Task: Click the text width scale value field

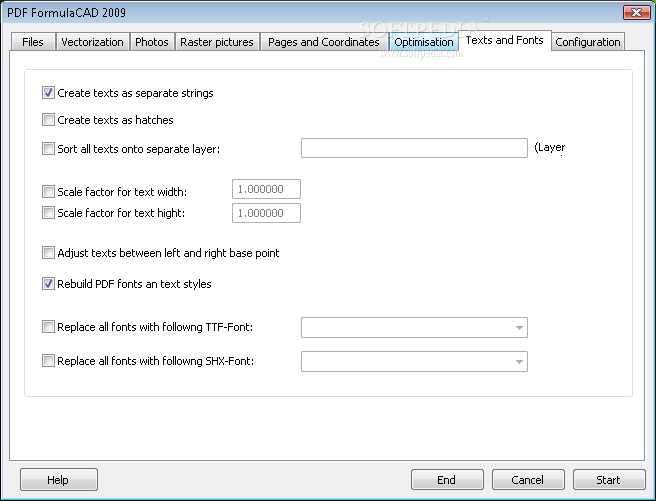Action: [266, 189]
